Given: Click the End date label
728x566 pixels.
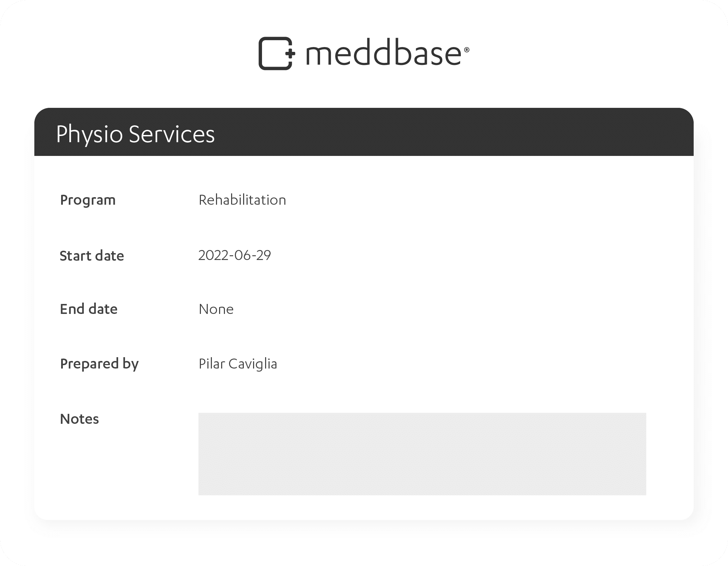Looking at the screenshot, I should (88, 309).
